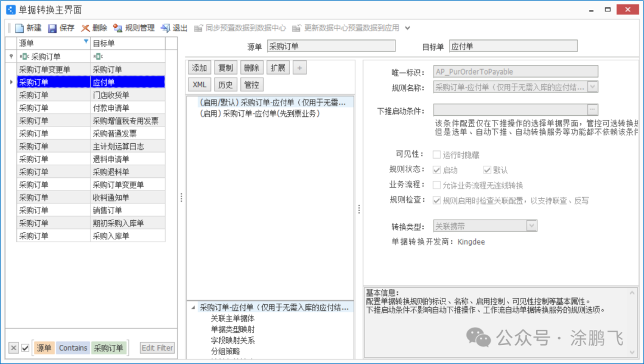
Task: Toggle the filter enabled checkbox at bottom left
Action: click(25, 348)
